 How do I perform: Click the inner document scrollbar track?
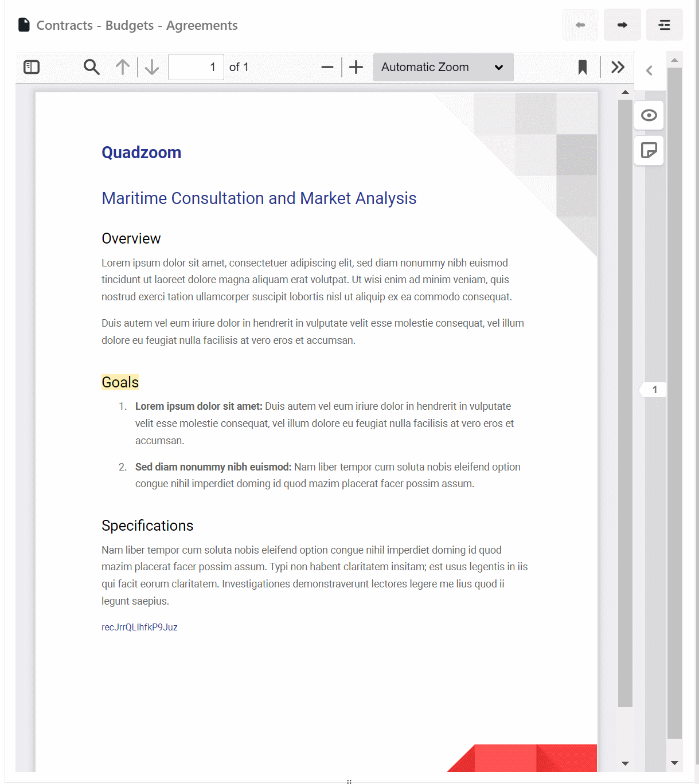(625, 401)
